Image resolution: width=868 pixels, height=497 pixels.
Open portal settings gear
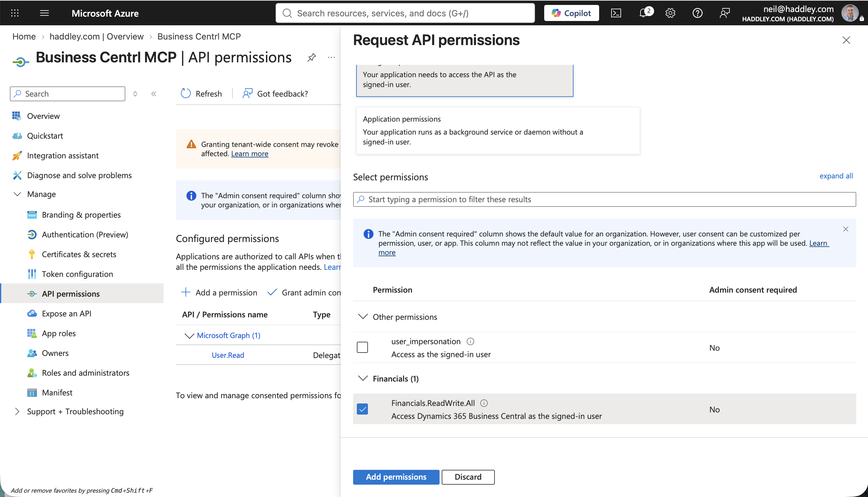(x=670, y=13)
